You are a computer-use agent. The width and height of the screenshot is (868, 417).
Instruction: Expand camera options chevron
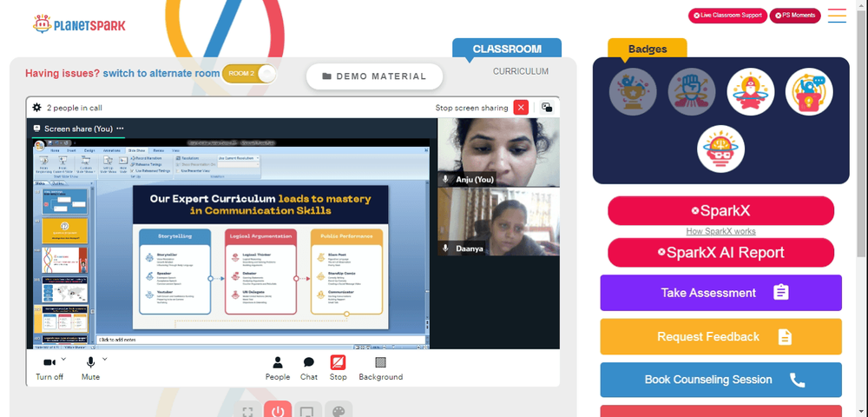(x=63, y=359)
